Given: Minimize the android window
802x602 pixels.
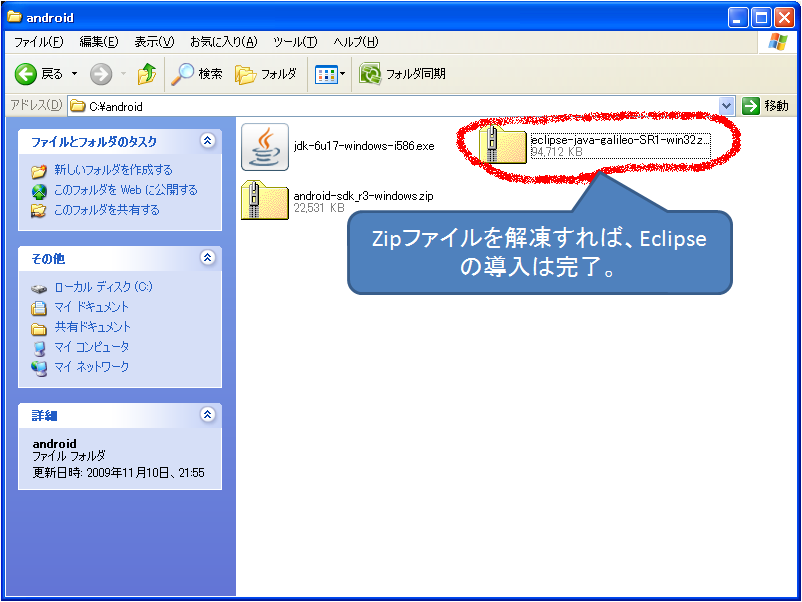Looking at the screenshot, I should pyautogui.click(x=737, y=18).
